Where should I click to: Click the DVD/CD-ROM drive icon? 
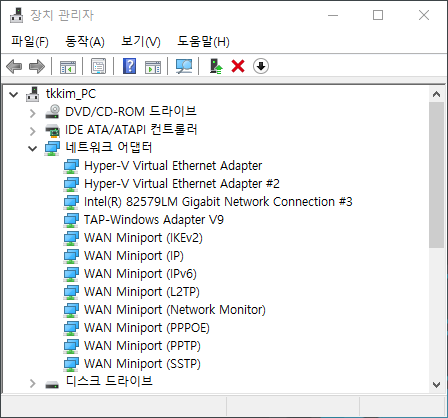(x=53, y=112)
